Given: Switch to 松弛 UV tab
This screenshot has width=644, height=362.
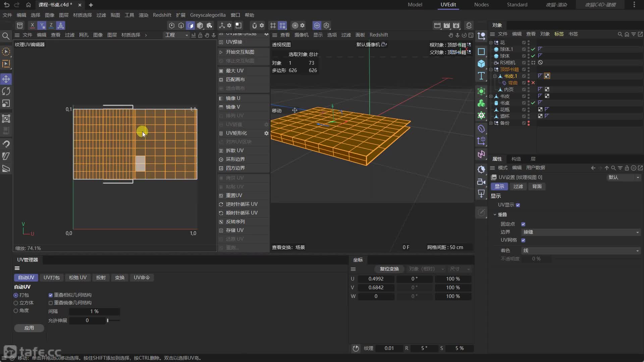Looking at the screenshot, I should click(78, 278).
